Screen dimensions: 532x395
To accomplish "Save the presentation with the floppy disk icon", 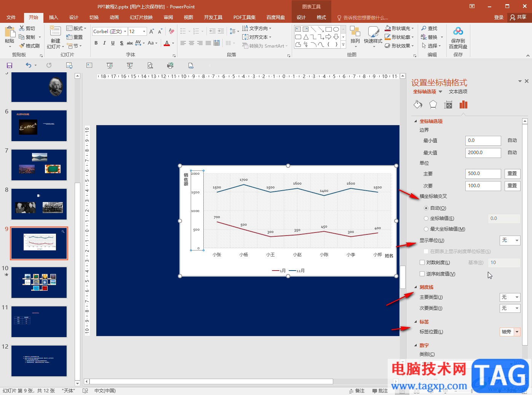I will 10,65.
